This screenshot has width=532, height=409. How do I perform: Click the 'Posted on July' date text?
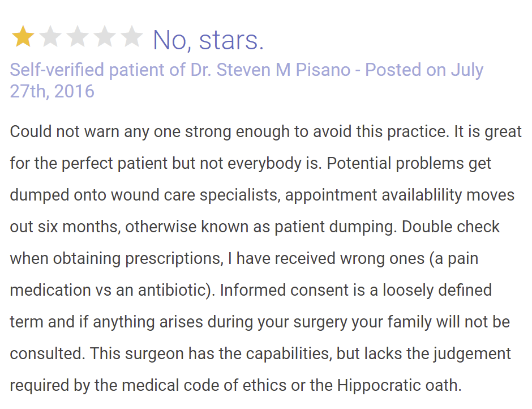[x=424, y=70]
